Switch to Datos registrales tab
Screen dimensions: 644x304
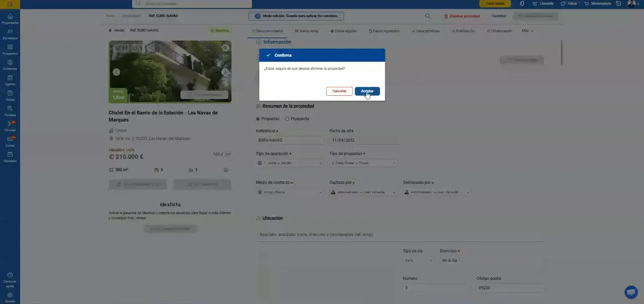tap(384, 31)
